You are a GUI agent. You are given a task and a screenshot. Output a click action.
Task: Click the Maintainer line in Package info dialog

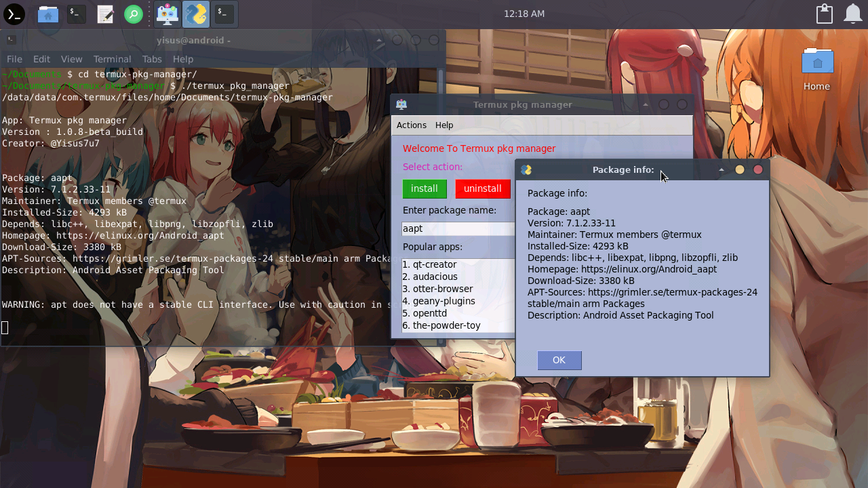point(614,235)
